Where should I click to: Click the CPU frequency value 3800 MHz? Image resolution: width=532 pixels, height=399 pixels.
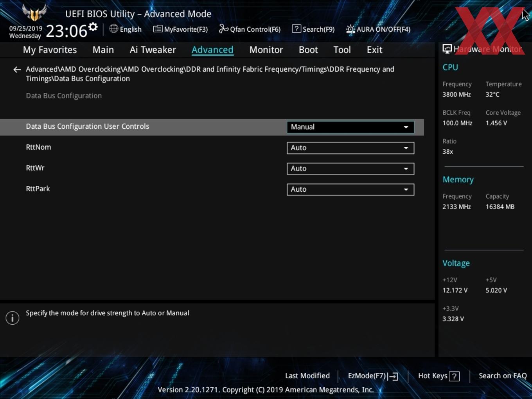coord(457,94)
